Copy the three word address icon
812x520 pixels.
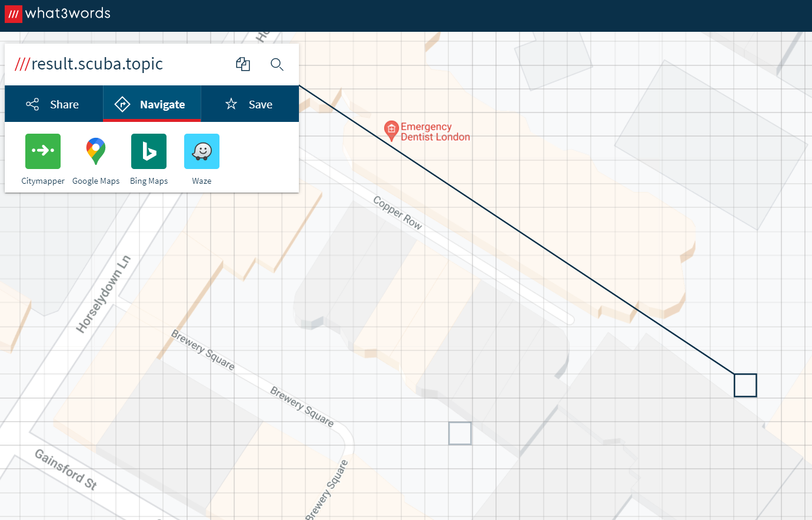[243, 64]
